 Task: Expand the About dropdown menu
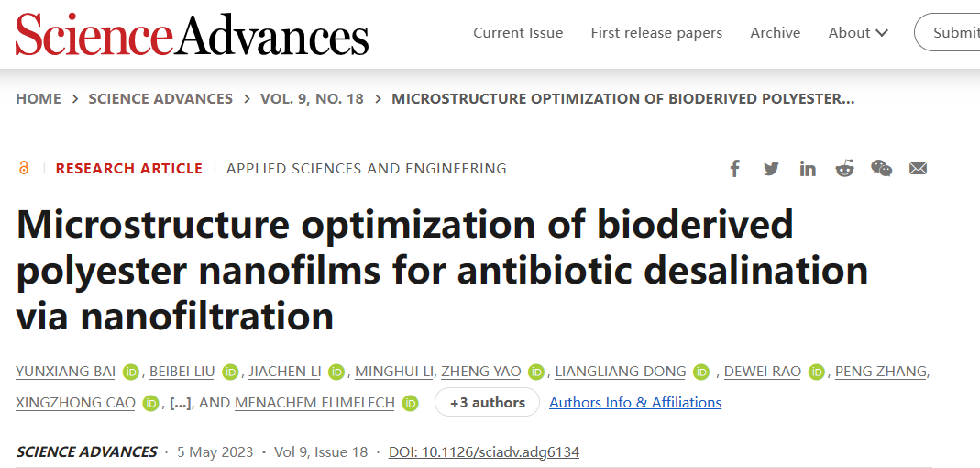pos(858,32)
